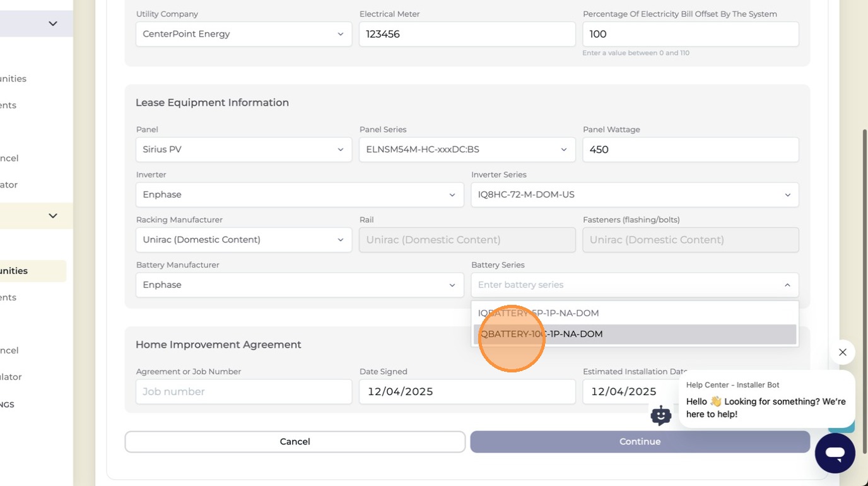Click the Electrical Meter input field
The height and width of the screenshot is (486, 868).
(467, 34)
